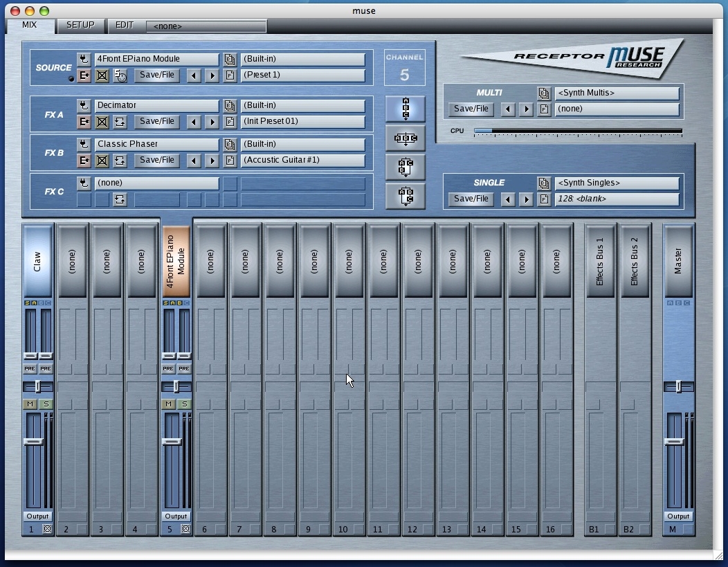Open the Decimator plug-in dropdown
The width and height of the screenshot is (728, 567).
pos(157,105)
